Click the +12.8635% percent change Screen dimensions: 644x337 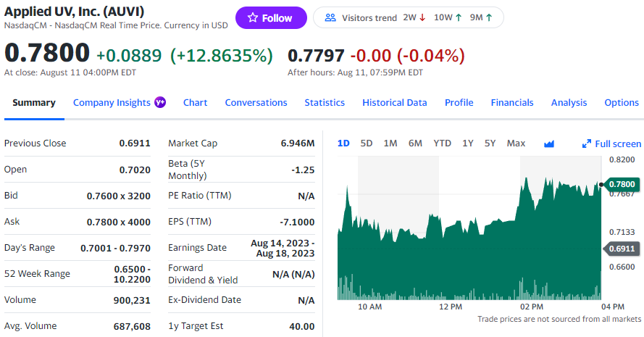point(222,56)
